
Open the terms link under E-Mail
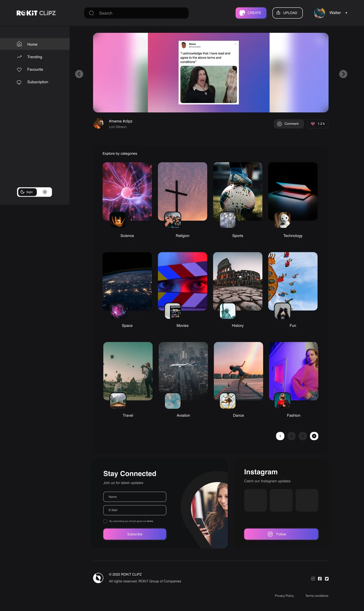pos(150,521)
